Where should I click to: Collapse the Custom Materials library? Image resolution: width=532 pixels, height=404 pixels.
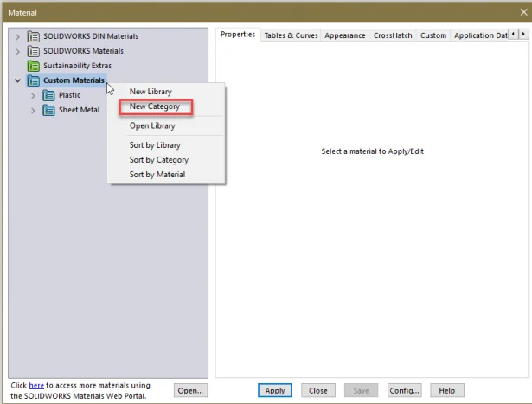pos(18,80)
